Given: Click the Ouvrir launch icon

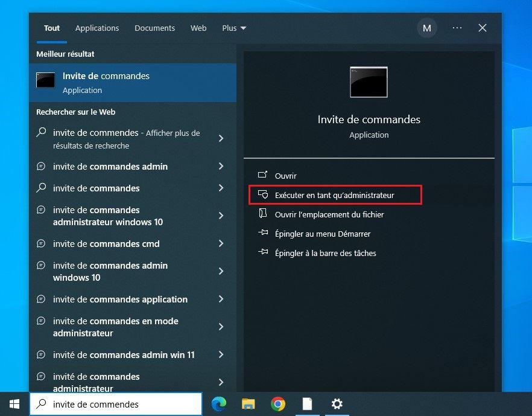Looking at the screenshot, I should [264, 175].
